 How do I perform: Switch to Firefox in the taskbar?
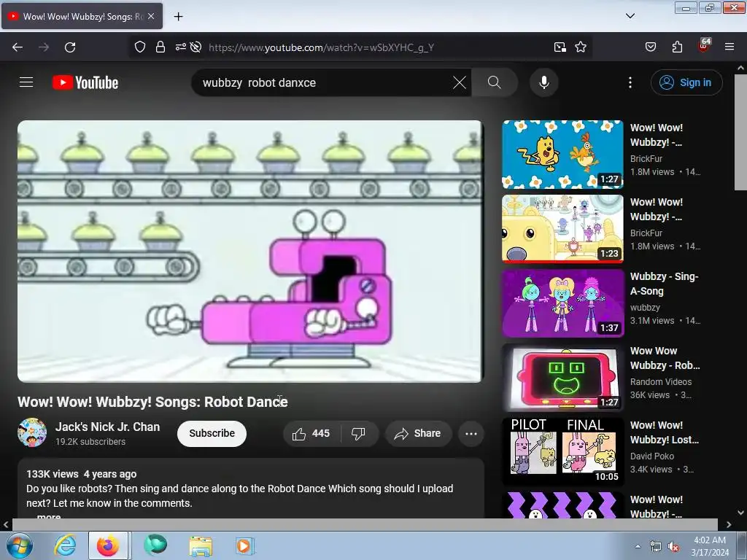click(x=108, y=545)
